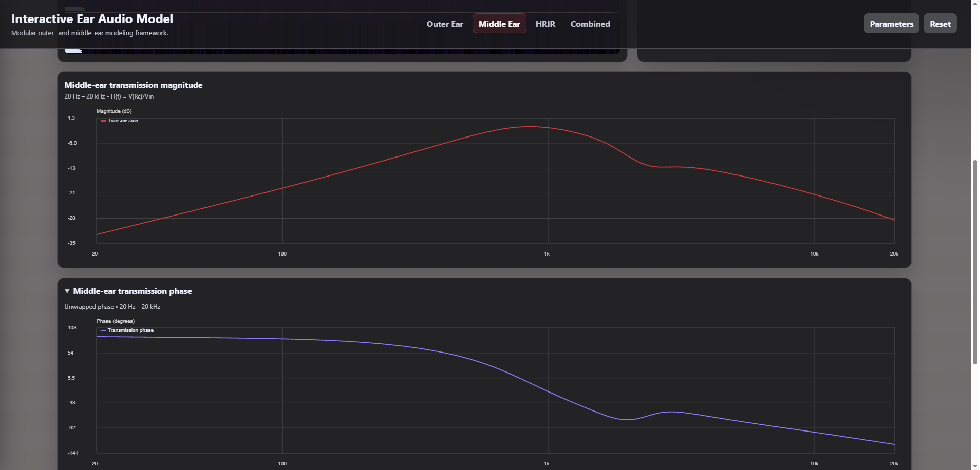Select the Middle Ear tab
The image size is (980, 470).
pyautogui.click(x=499, y=24)
